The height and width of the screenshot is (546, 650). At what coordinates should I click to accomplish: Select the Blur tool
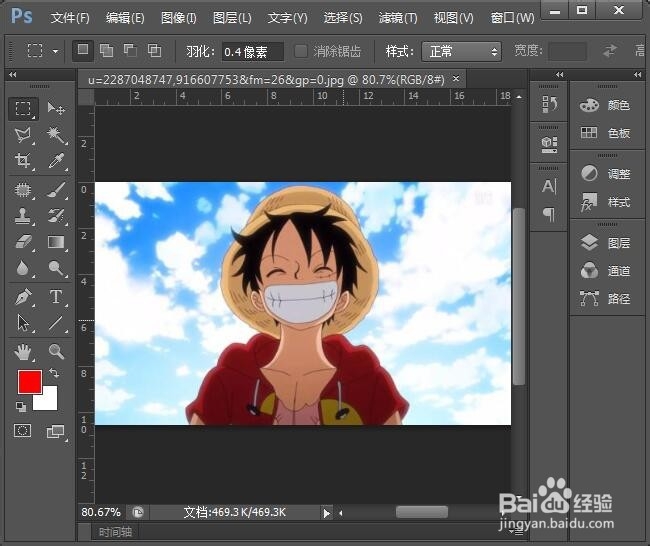tap(23, 268)
